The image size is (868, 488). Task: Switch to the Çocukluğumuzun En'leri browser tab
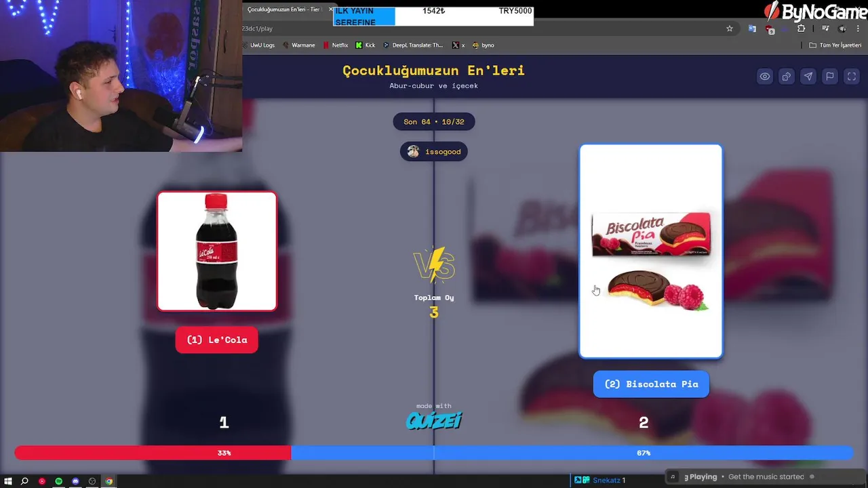click(283, 9)
